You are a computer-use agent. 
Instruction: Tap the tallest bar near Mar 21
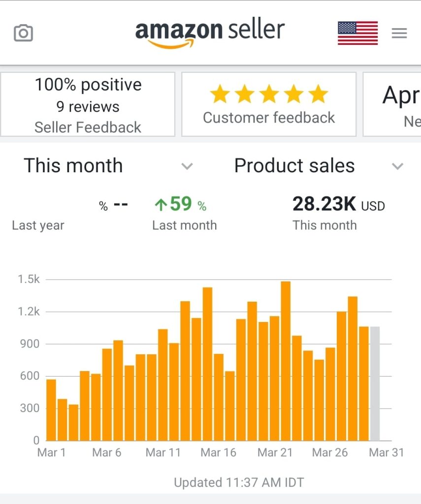pos(286,361)
